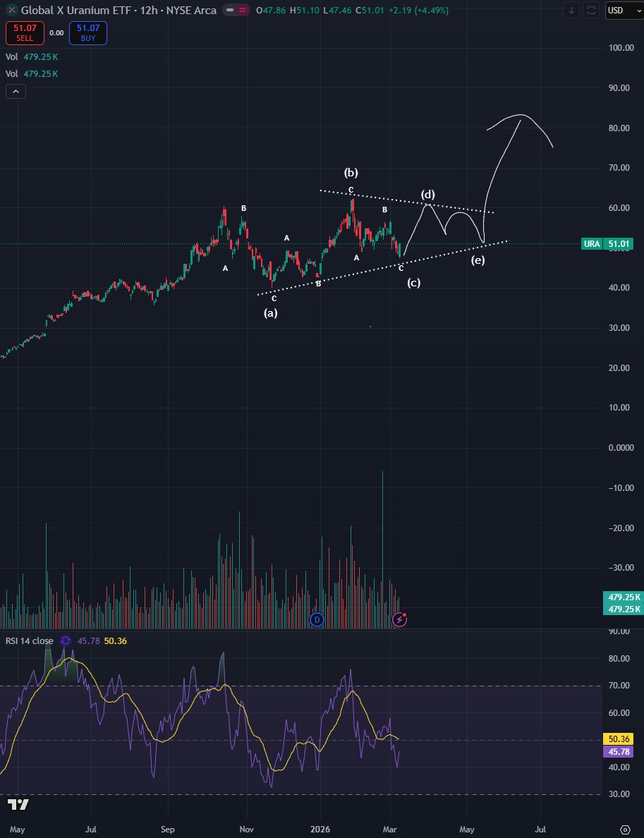
Task: Click the 51.07 SELL button
Action: (x=25, y=33)
